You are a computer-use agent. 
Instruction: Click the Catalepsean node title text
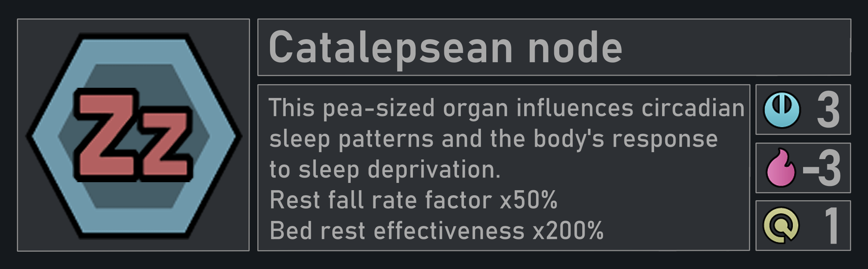(x=446, y=48)
